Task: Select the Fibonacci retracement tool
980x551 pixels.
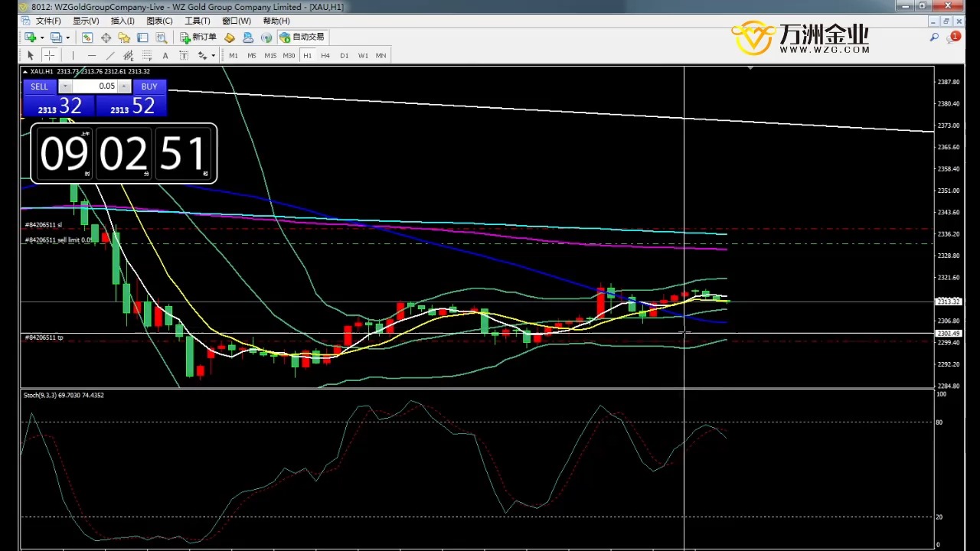Action: tap(146, 55)
